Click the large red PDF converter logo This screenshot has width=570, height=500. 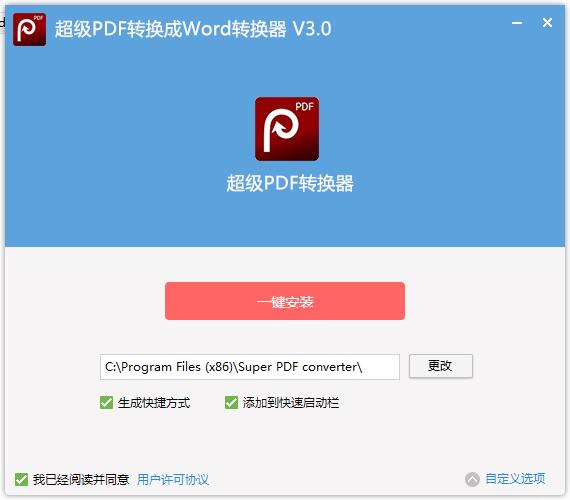point(287,129)
